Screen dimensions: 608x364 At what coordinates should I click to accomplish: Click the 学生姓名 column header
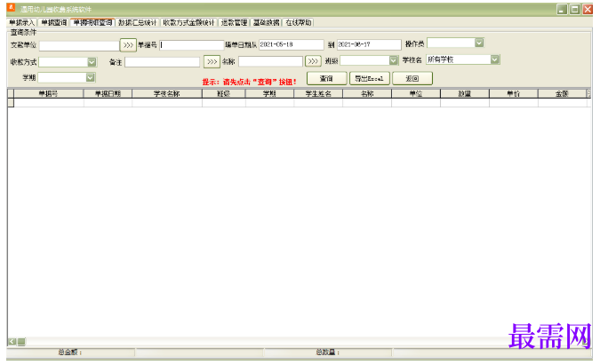tap(318, 93)
